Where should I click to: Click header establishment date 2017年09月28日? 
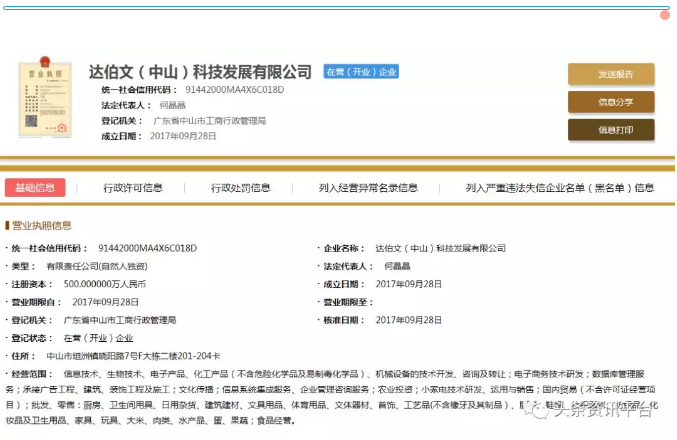tap(183, 136)
